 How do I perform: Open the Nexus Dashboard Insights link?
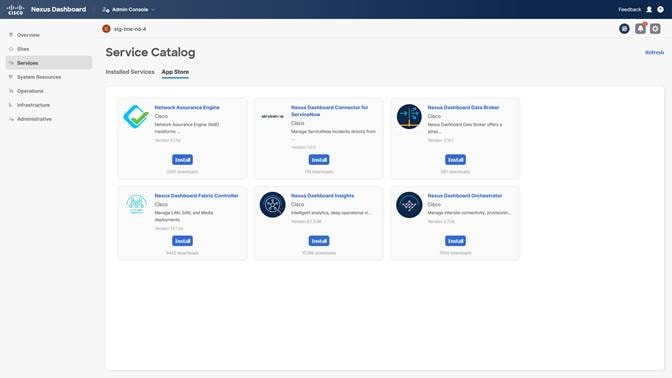[322, 196]
